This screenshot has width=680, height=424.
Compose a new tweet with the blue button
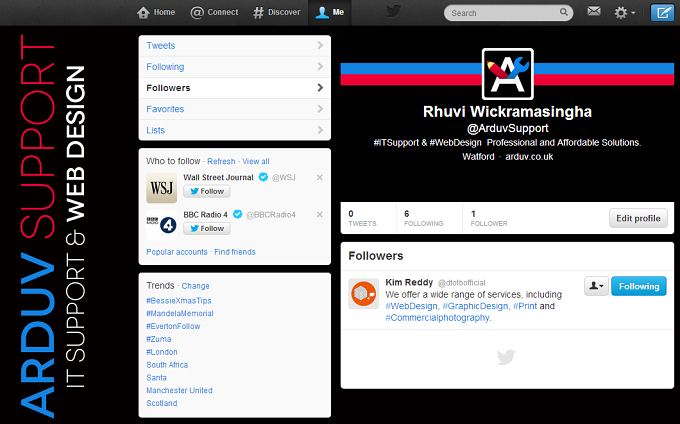(662, 13)
